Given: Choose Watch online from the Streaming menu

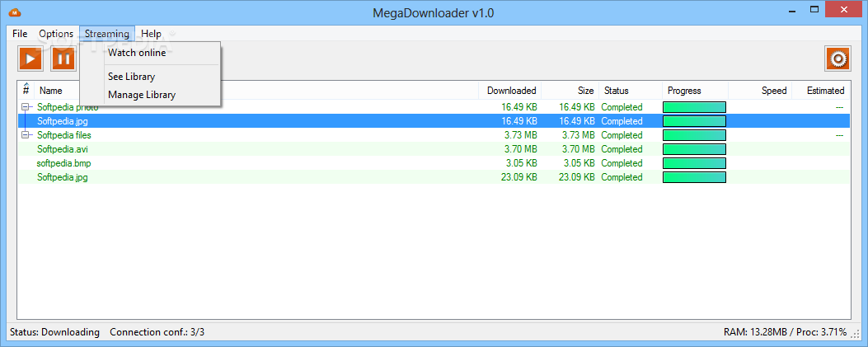Looking at the screenshot, I should (x=151, y=53).
